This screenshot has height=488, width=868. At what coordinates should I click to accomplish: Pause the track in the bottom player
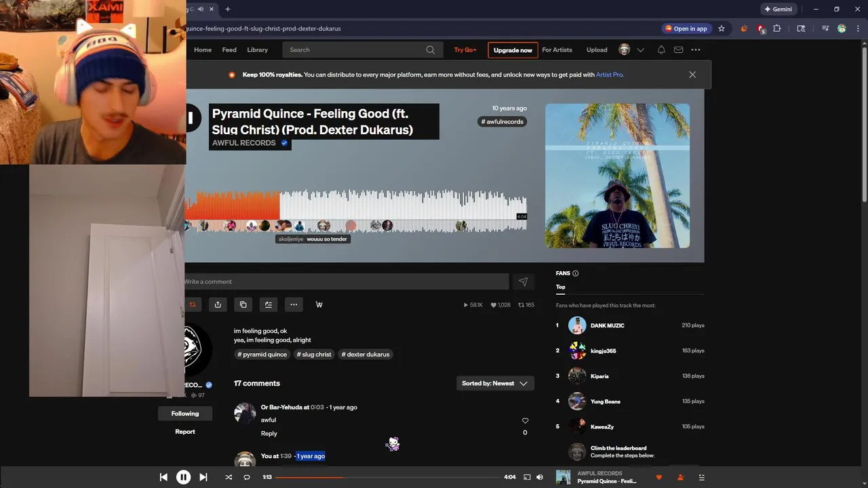[x=183, y=477]
